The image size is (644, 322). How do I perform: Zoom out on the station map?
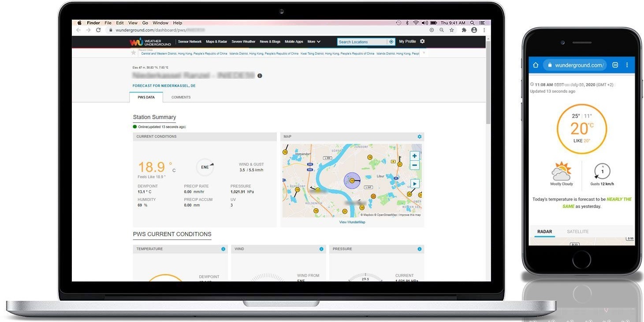coord(414,166)
